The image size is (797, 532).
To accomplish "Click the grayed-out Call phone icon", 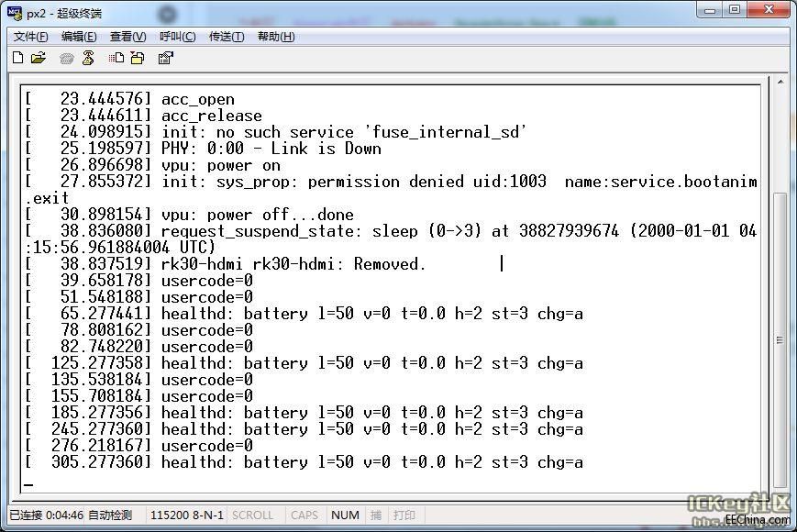I will [x=67, y=58].
